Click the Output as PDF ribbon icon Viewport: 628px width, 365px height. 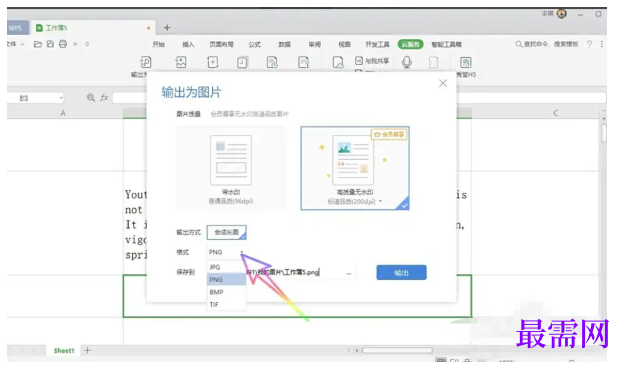point(145,63)
